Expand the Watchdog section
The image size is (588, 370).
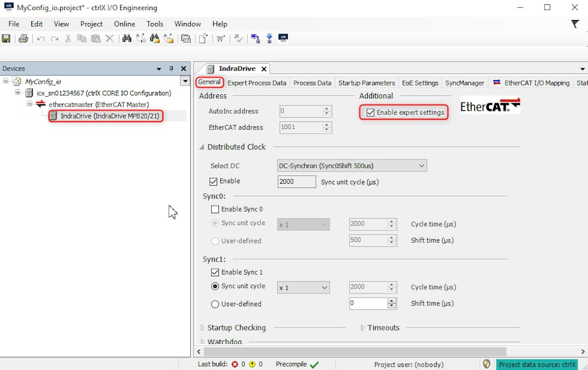pos(202,342)
